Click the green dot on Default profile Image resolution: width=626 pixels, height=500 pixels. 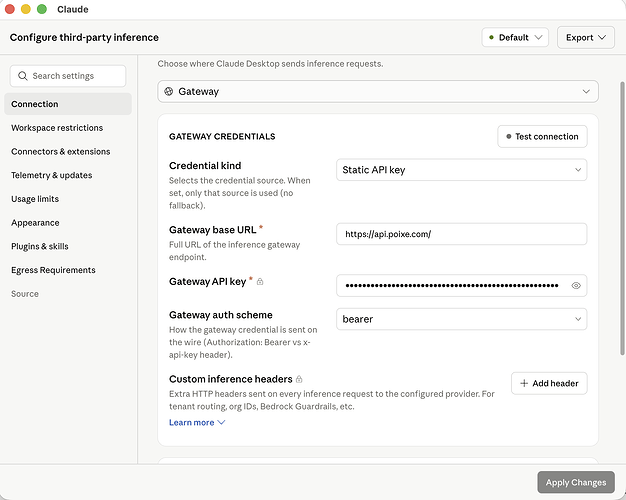pos(491,37)
